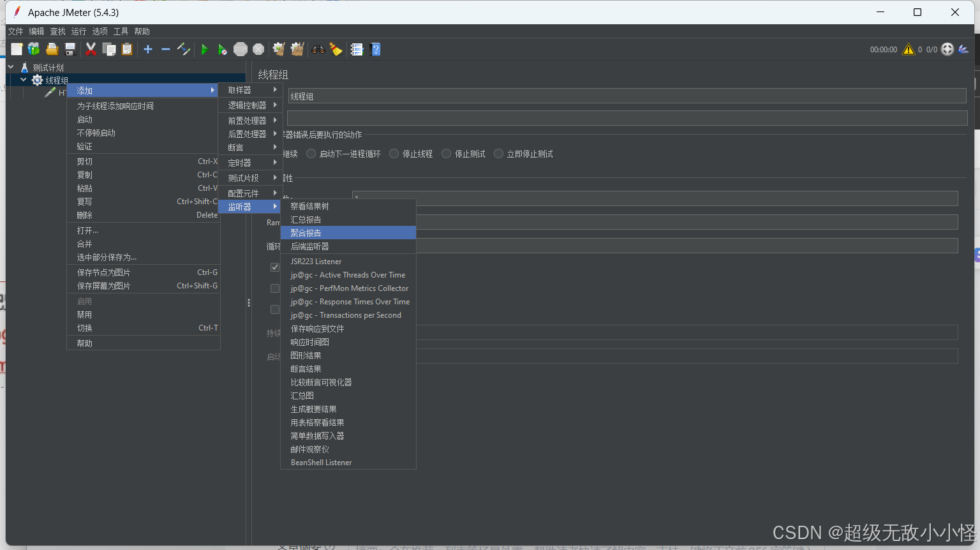Click the Cut scissors icon

91,49
